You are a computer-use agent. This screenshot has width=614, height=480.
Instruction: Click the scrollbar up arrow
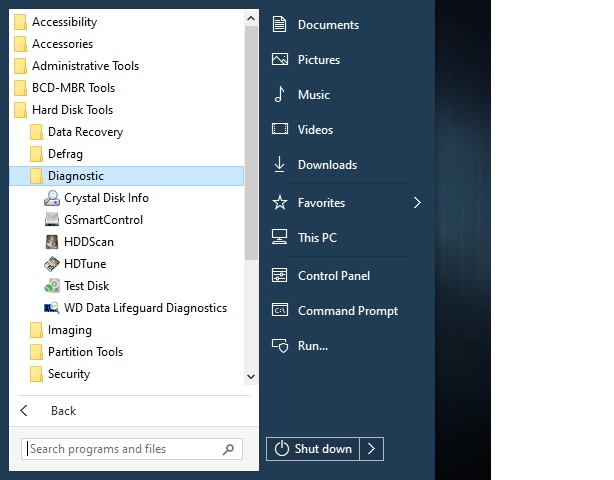pyautogui.click(x=251, y=18)
